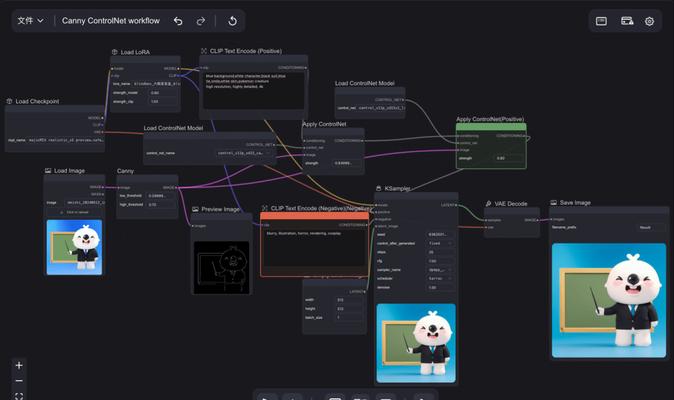Viewport: 674px width, 400px height.
Task: Select the Save Image output picture
Action: point(608,300)
